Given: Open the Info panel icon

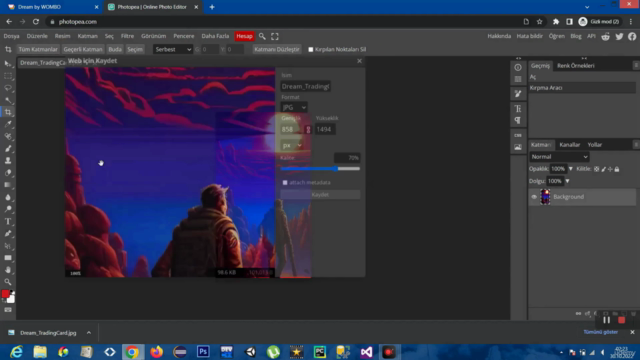Looking at the screenshot, I should [x=518, y=67].
